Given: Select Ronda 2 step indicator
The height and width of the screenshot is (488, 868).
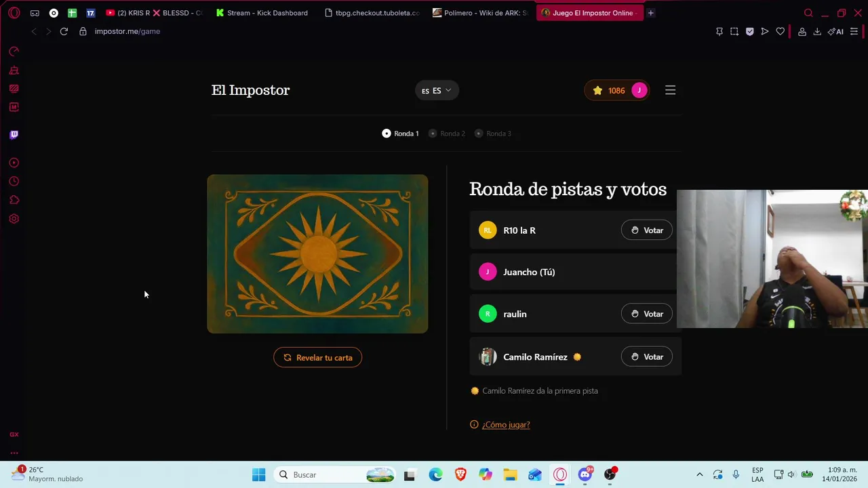Looking at the screenshot, I should [x=447, y=134].
